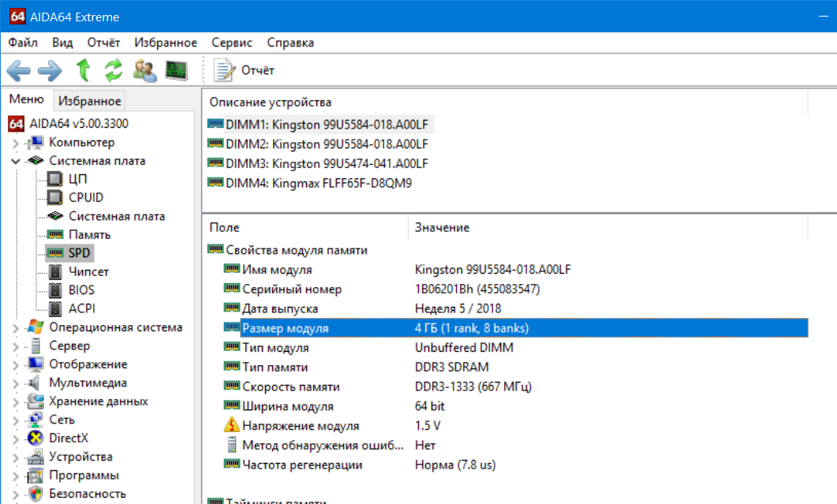Expand the DirectX tree node
The image size is (837, 504).
16,439
